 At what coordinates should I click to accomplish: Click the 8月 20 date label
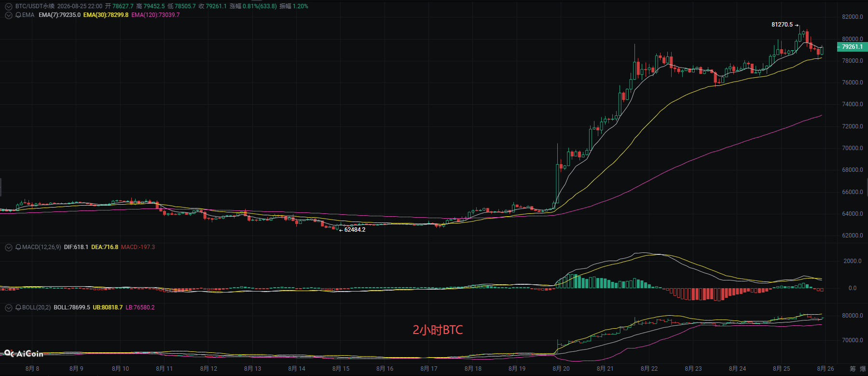(561, 369)
